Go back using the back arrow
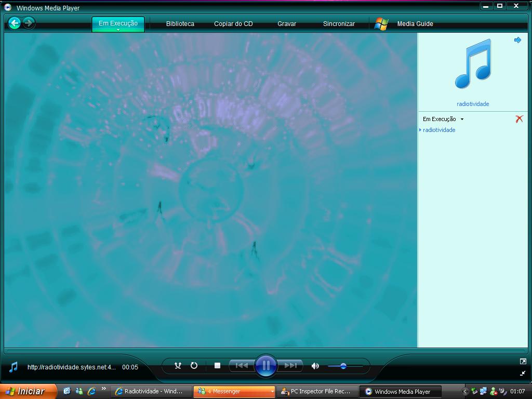The image size is (532, 399). pos(15,23)
